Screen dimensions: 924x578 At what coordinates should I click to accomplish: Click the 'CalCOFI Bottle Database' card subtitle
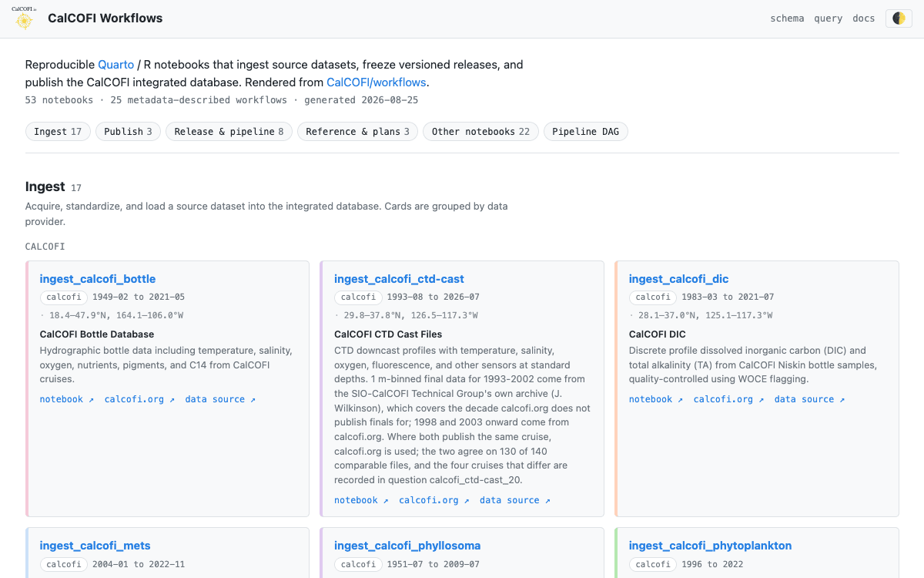pyautogui.click(x=97, y=334)
